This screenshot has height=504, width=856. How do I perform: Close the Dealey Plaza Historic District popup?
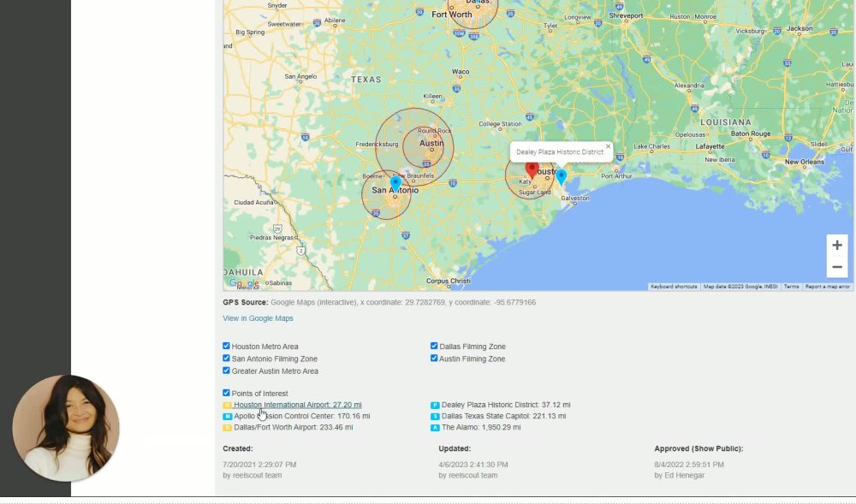point(608,146)
